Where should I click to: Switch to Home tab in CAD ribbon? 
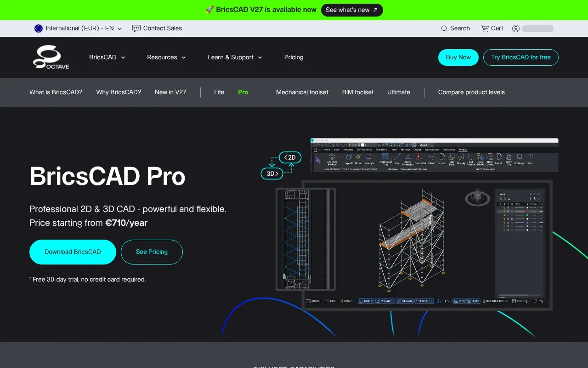[327, 149]
